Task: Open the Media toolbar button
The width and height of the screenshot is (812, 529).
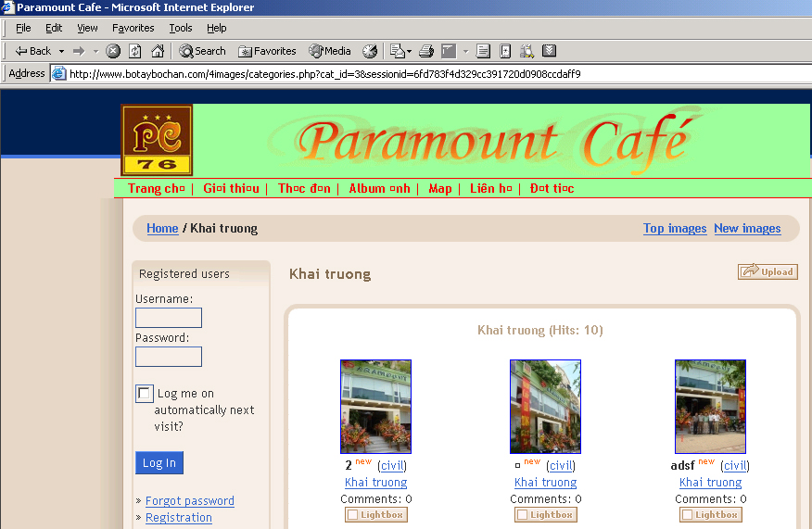Action: click(330, 51)
